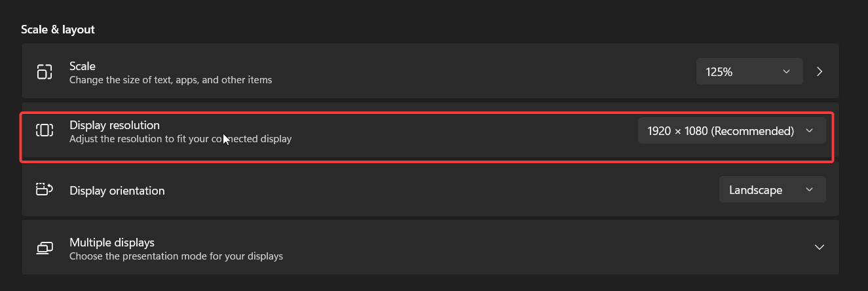868x291 pixels.
Task: Open the 125% scale dropdown
Action: point(749,71)
